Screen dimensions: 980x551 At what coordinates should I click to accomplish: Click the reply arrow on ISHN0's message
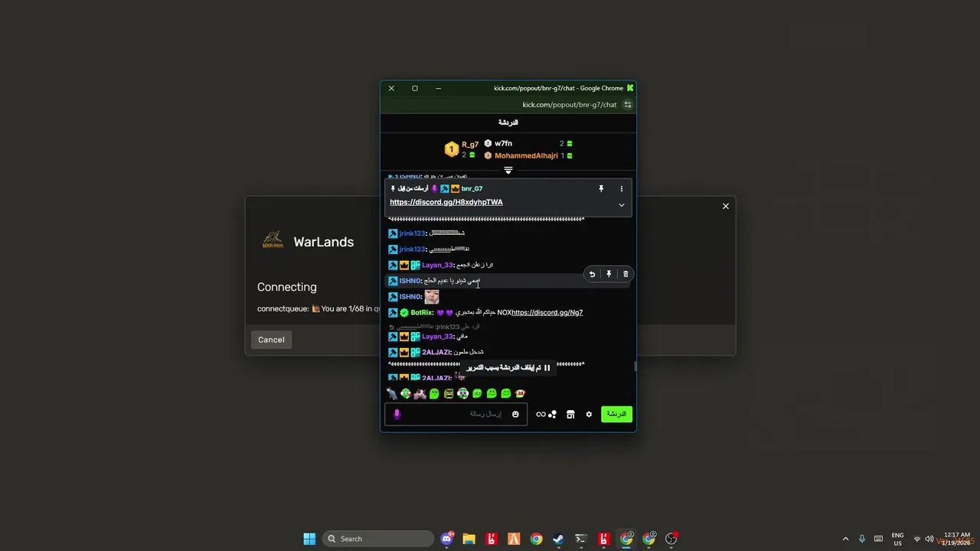point(592,274)
